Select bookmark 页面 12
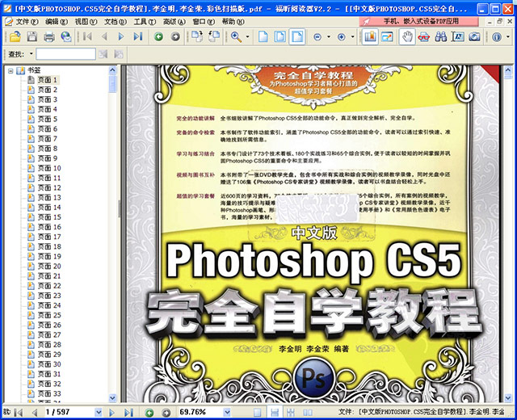Screen dimensions: 517x420 pyautogui.click(x=49, y=188)
